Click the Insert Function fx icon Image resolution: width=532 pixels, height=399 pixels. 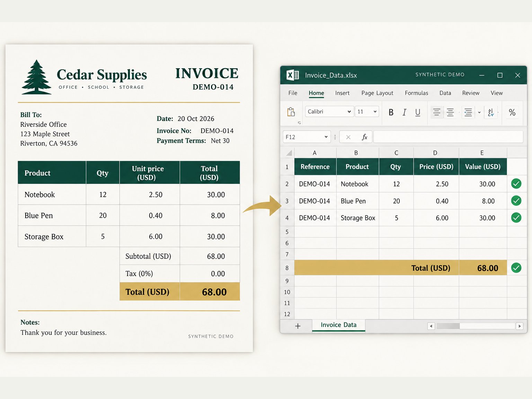[364, 137]
